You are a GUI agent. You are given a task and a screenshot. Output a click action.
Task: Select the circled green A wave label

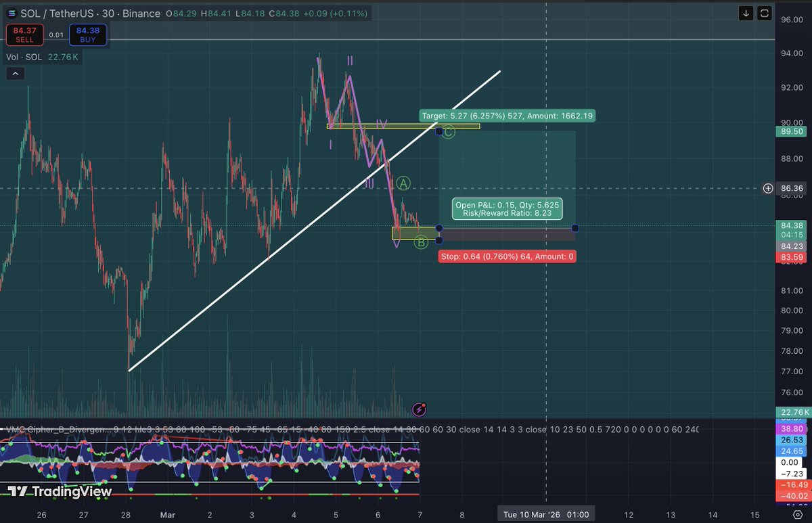tap(403, 183)
